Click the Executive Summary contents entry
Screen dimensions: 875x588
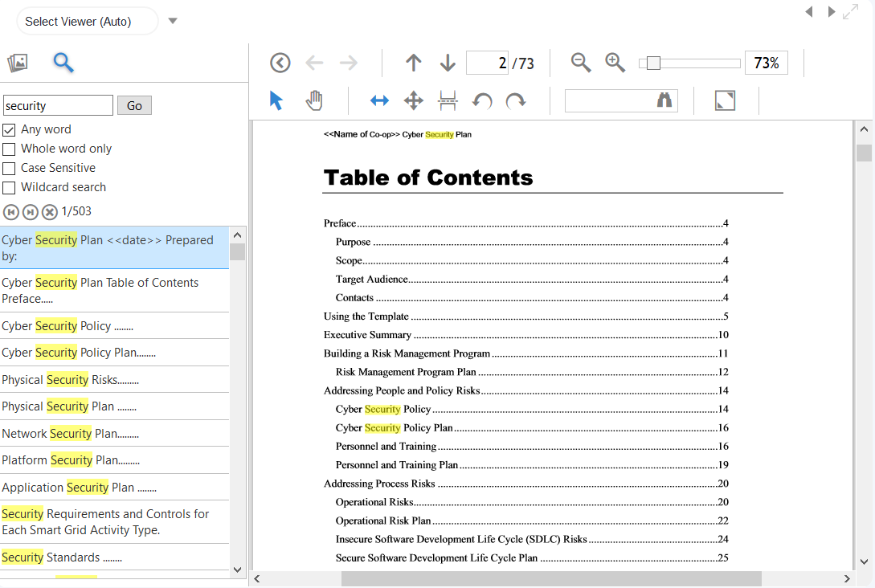525,335
